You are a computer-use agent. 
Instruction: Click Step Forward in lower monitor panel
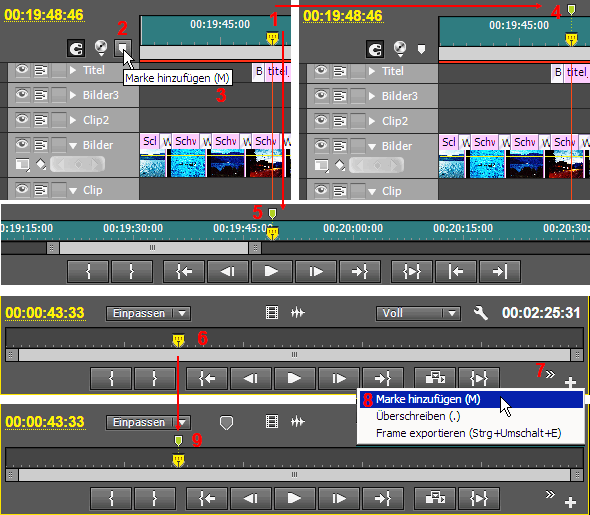coord(339,498)
